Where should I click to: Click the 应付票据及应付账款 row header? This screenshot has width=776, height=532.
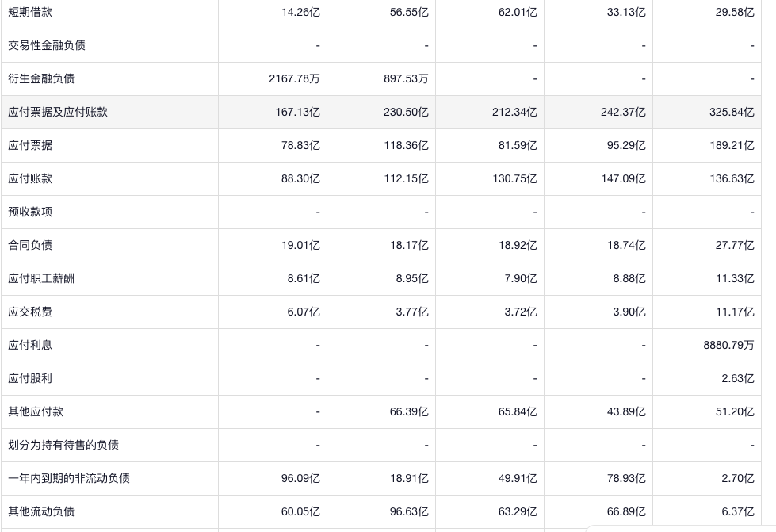[x=58, y=112]
